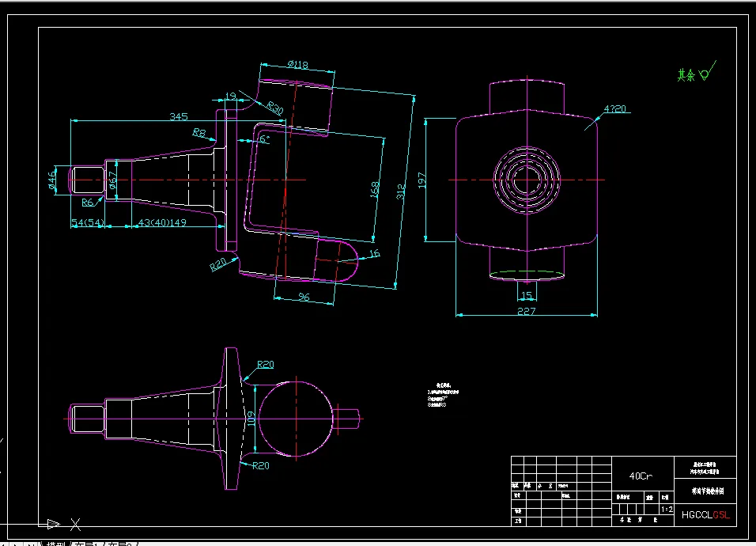Image resolution: width=756 pixels, height=546 pixels.
Task: Select the 109 dimension in bottom view
Action: pos(251,418)
